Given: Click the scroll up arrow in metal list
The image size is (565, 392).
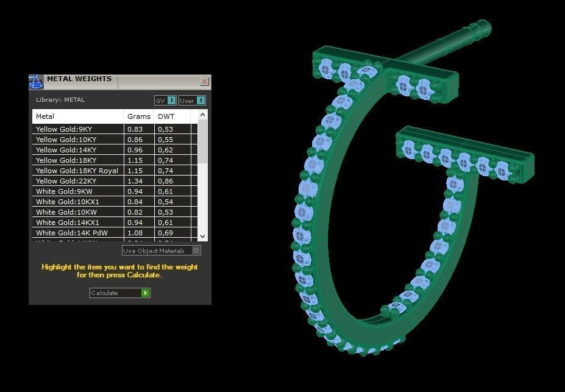Looking at the screenshot, I should point(202,115).
